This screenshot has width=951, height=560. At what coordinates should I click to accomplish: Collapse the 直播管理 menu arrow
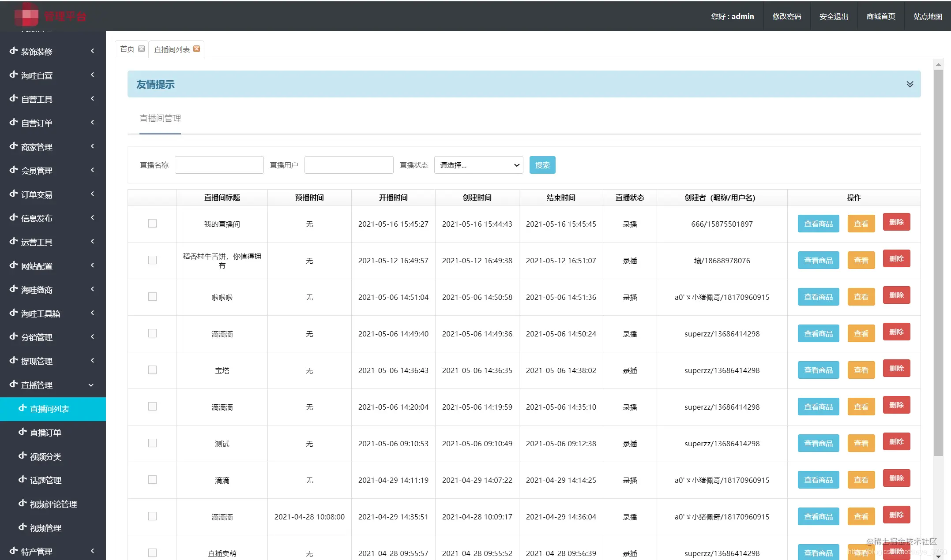click(x=91, y=385)
